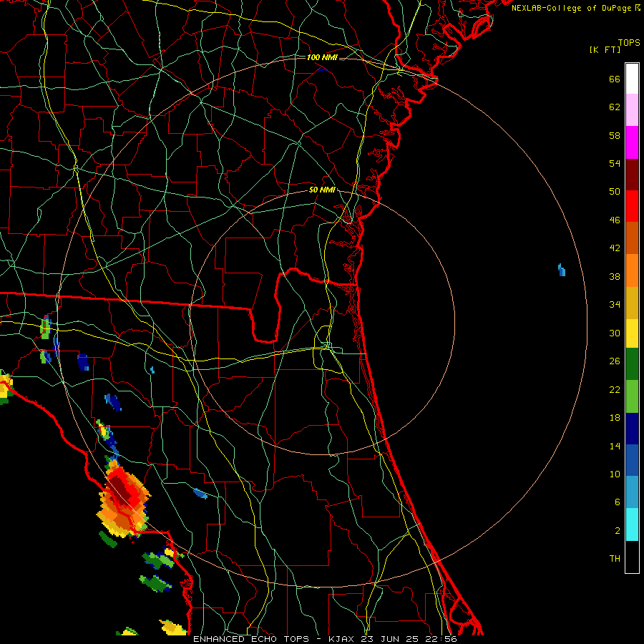
Task: Click the 14 legend value
Action: point(615,446)
